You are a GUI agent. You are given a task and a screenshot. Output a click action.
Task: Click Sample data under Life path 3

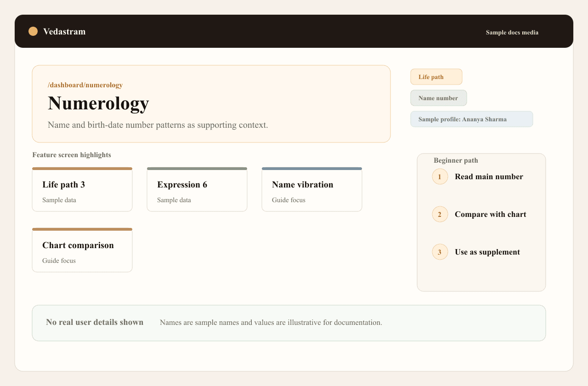[59, 200]
